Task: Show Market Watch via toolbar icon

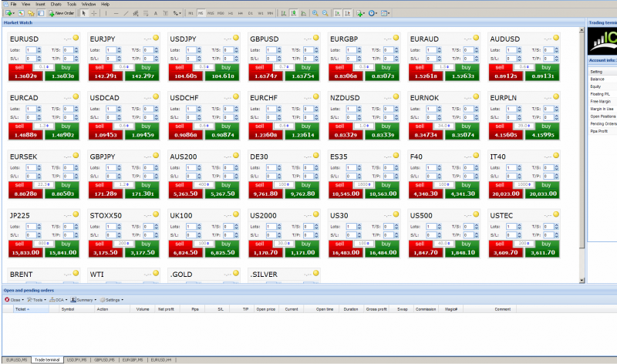Action: (x=22, y=13)
